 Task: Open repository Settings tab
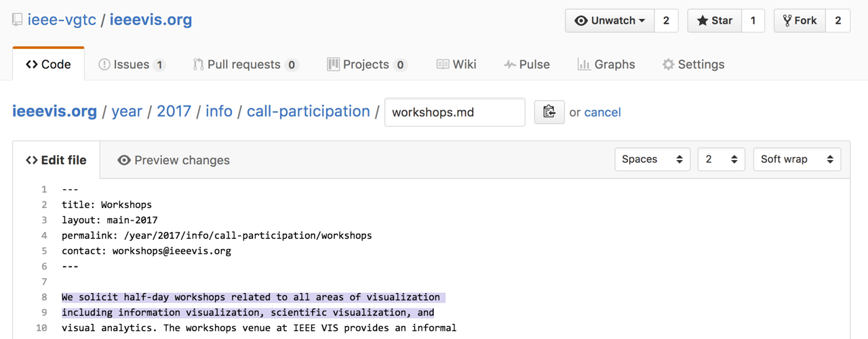693,64
